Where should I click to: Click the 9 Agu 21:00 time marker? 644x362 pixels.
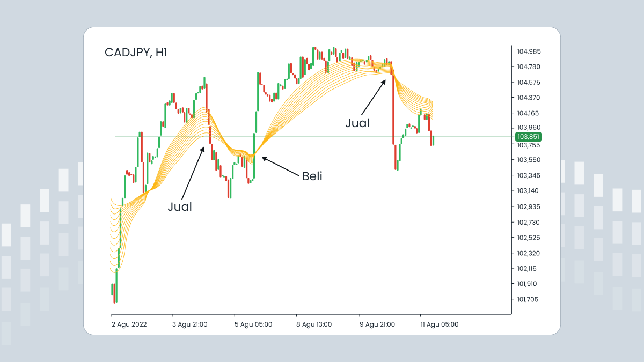tap(376, 324)
